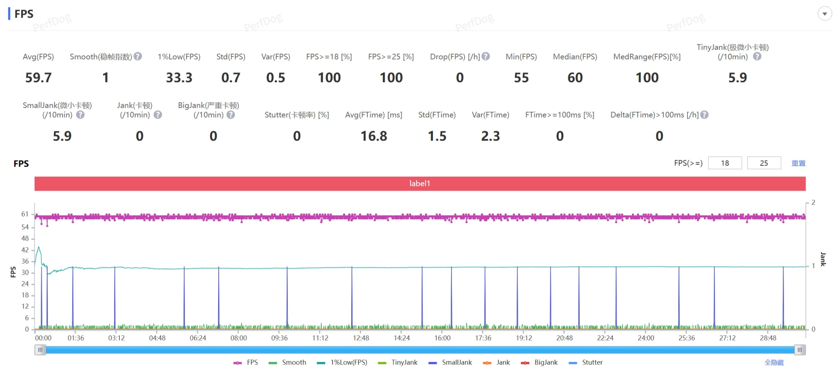Click the Stutter [%] label
The width and height of the screenshot is (839, 373).
tap(296, 115)
